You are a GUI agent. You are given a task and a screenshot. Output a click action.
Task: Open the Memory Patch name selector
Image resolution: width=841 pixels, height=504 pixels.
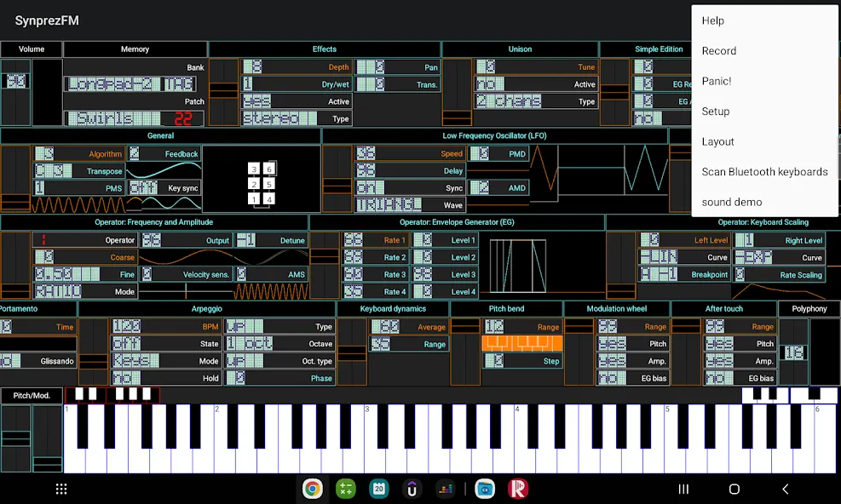tap(134, 118)
